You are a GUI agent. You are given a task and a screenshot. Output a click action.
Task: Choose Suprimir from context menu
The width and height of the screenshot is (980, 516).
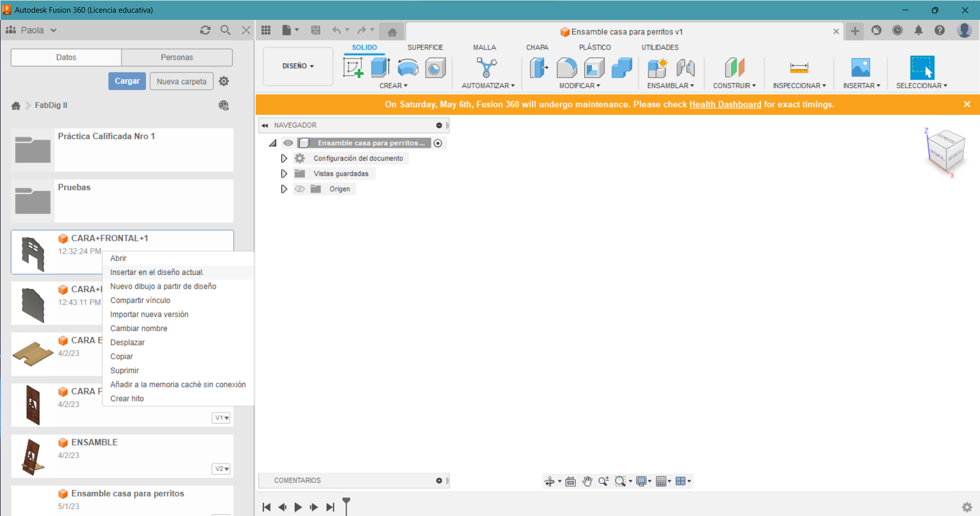178,371
